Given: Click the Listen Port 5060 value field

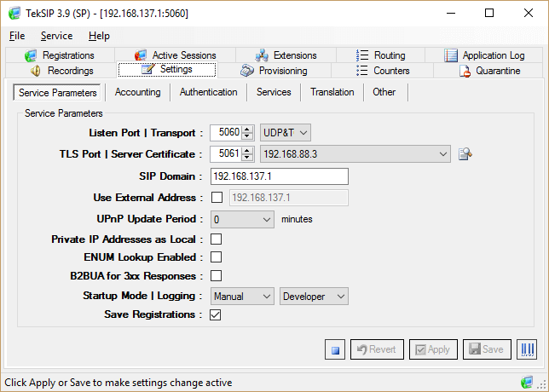Looking at the screenshot, I should click(227, 133).
